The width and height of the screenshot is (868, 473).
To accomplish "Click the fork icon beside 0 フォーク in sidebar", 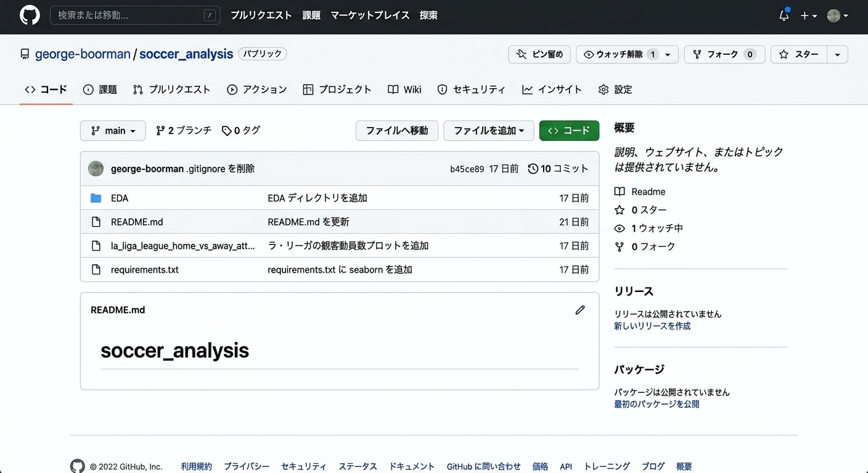I will [x=620, y=246].
